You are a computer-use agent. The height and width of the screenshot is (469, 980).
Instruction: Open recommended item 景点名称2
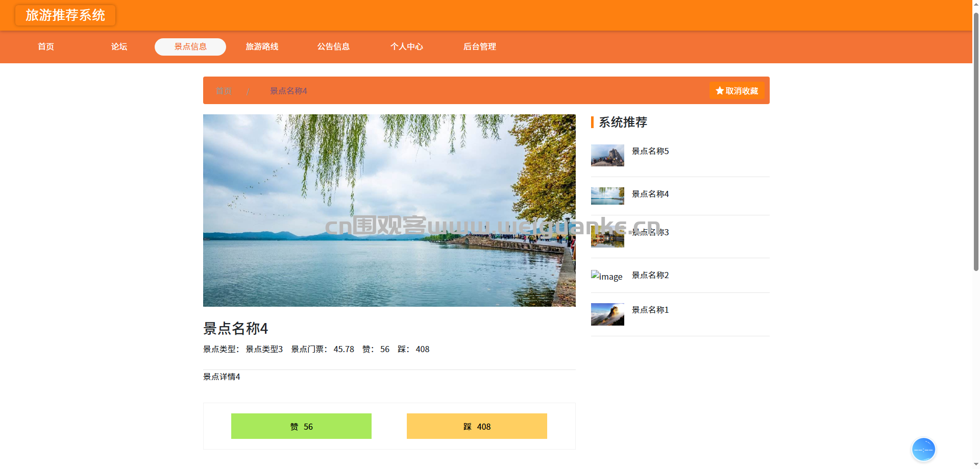tap(650, 275)
